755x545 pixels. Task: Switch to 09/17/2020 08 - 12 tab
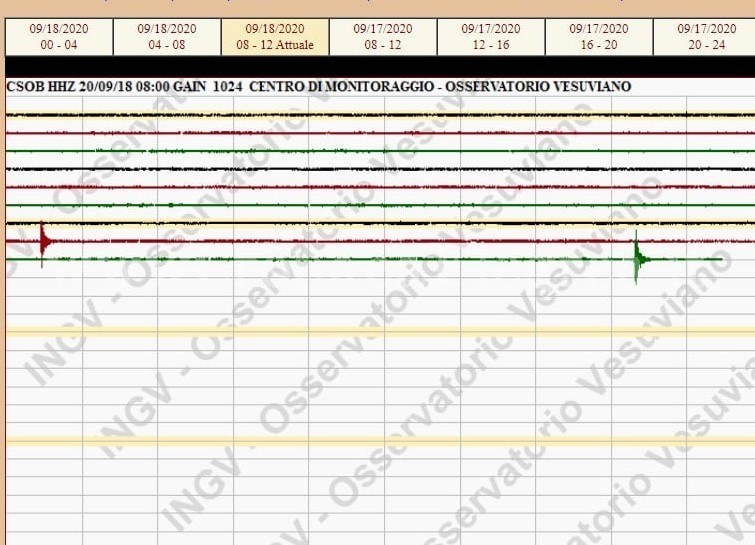(x=382, y=36)
